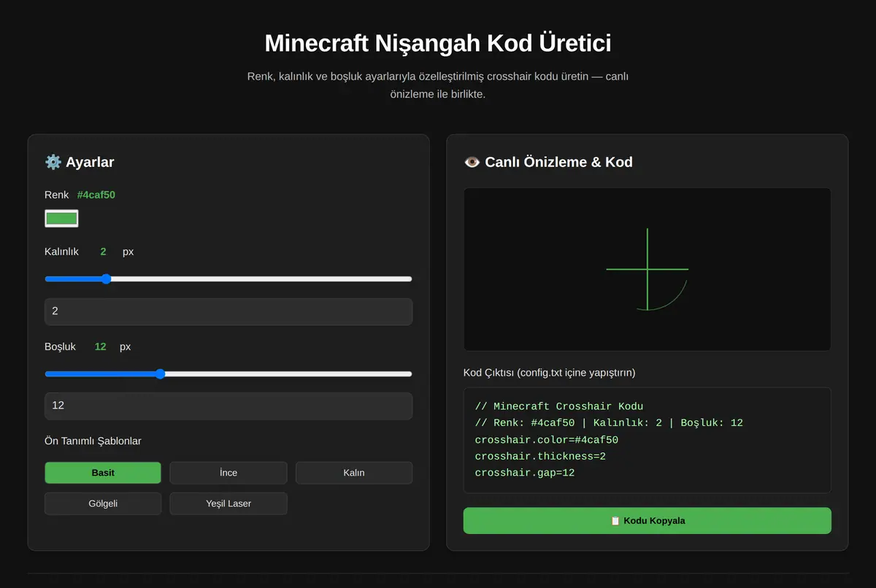Click the gear icon next to Ayarlar
The image size is (876, 588).
(x=53, y=162)
